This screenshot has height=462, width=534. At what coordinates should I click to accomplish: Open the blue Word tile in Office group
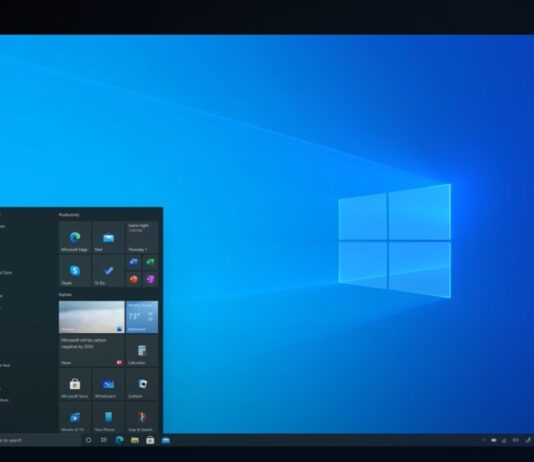[134, 262]
